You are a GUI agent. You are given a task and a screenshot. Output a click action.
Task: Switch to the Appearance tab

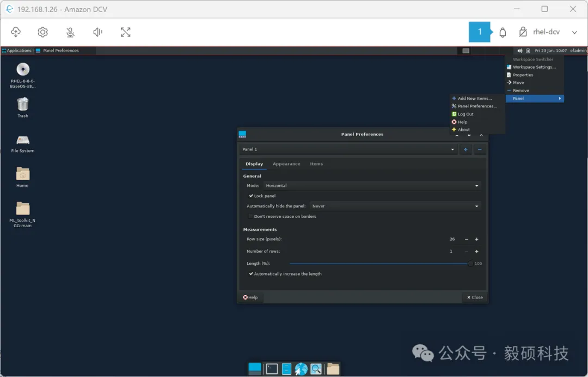point(286,164)
